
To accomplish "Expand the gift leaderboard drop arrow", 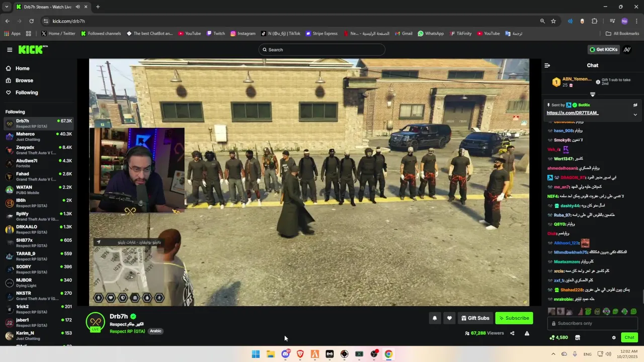I will [592, 95].
